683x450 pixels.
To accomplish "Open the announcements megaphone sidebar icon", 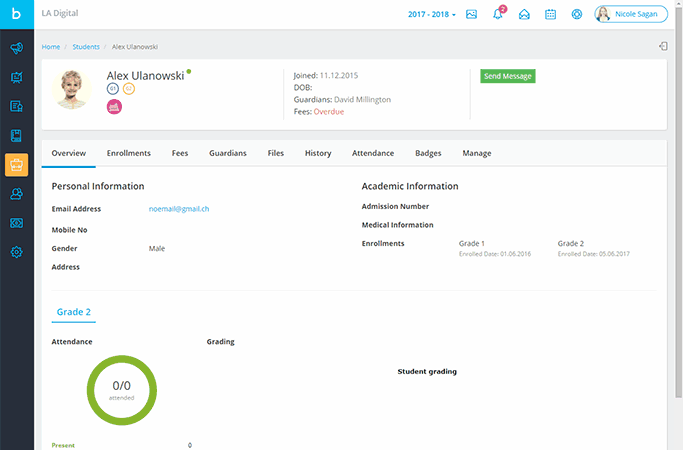I will 16,48.
